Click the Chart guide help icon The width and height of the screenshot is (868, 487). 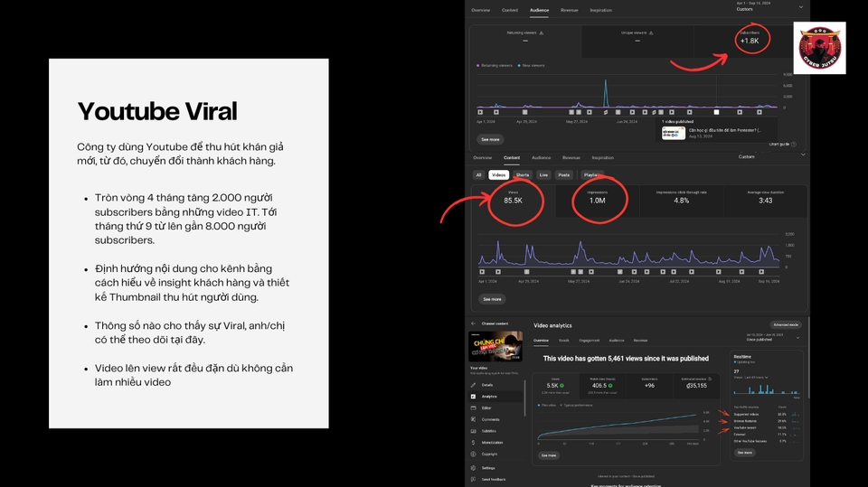(x=794, y=145)
